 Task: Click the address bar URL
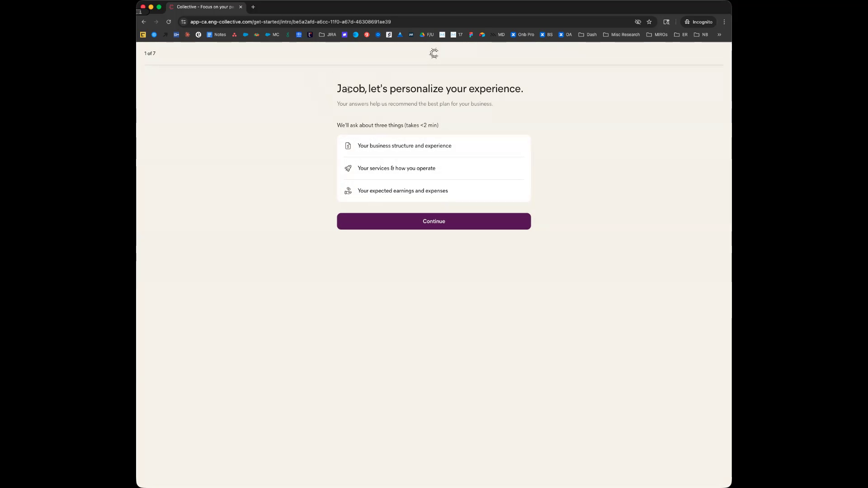pyautogui.click(x=290, y=22)
